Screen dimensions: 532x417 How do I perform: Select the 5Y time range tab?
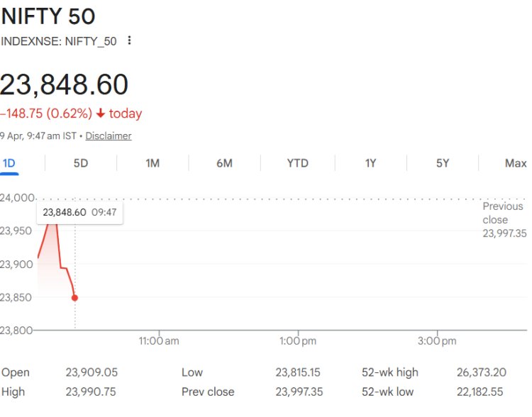tap(443, 163)
